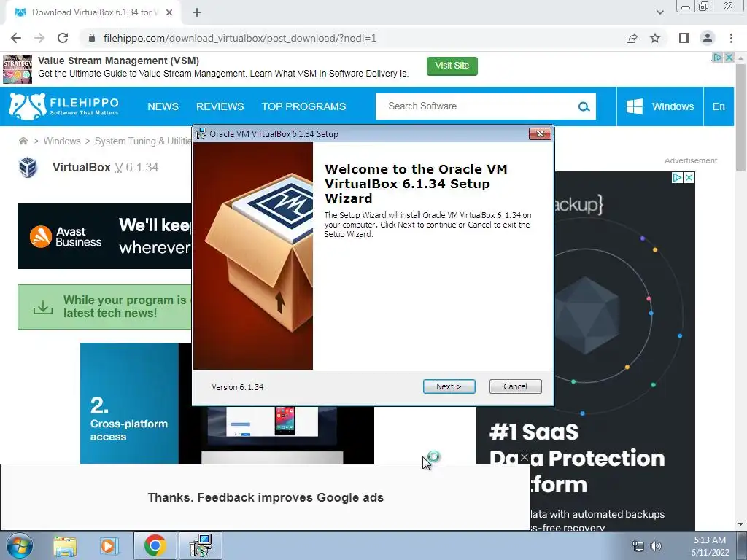Click the FileHippo logo
Screen dimensions: 747x560
pyautogui.click(x=64, y=106)
